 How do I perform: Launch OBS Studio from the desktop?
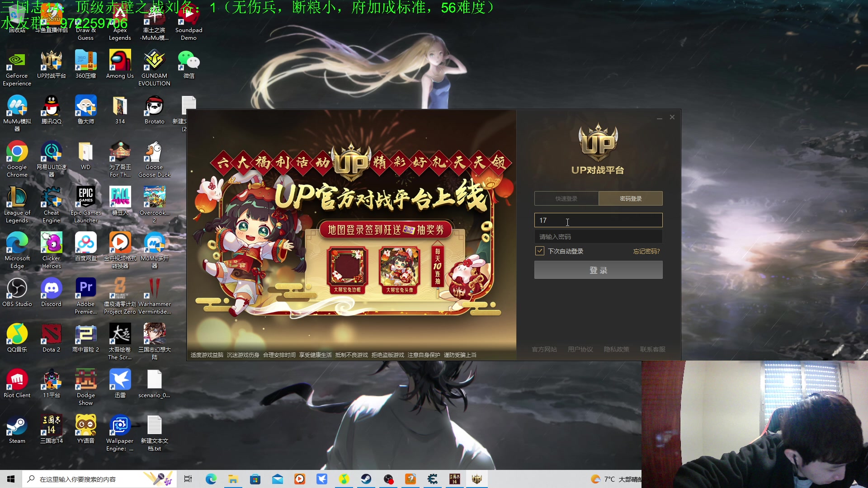(17, 292)
